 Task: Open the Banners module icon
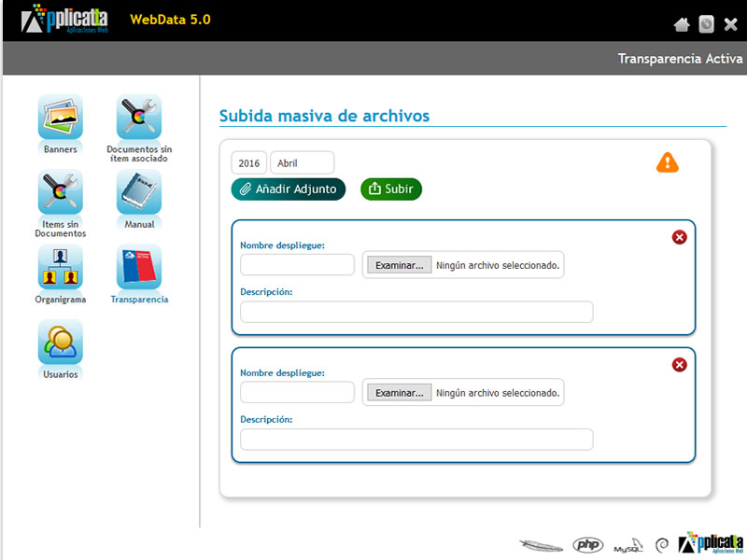pyautogui.click(x=60, y=118)
